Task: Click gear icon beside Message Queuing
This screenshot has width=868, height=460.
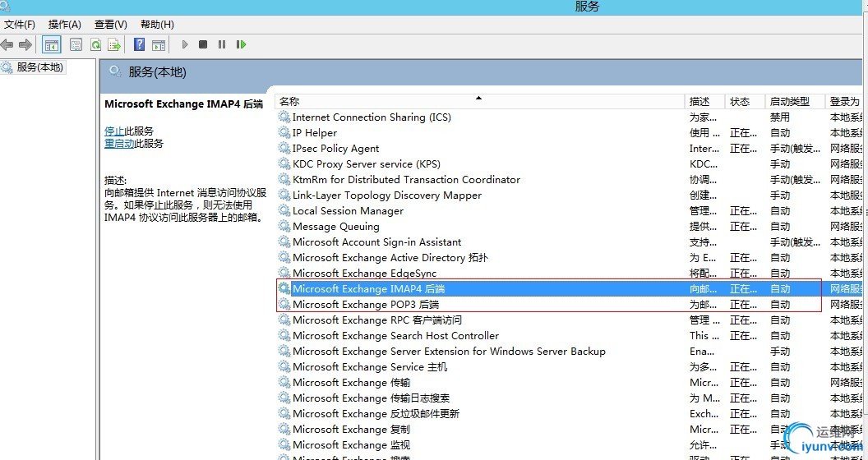Action: click(284, 226)
